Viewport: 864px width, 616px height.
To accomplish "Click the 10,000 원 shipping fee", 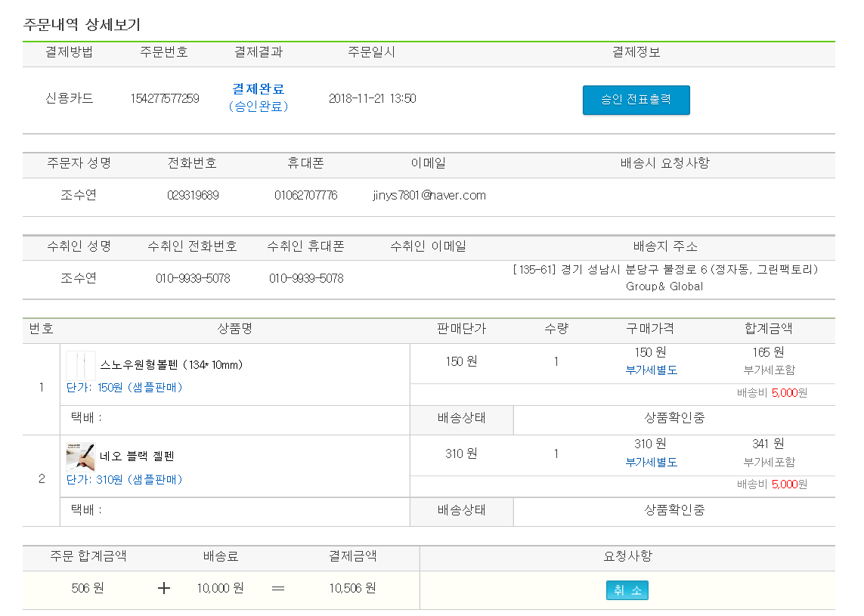I will tap(221, 589).
